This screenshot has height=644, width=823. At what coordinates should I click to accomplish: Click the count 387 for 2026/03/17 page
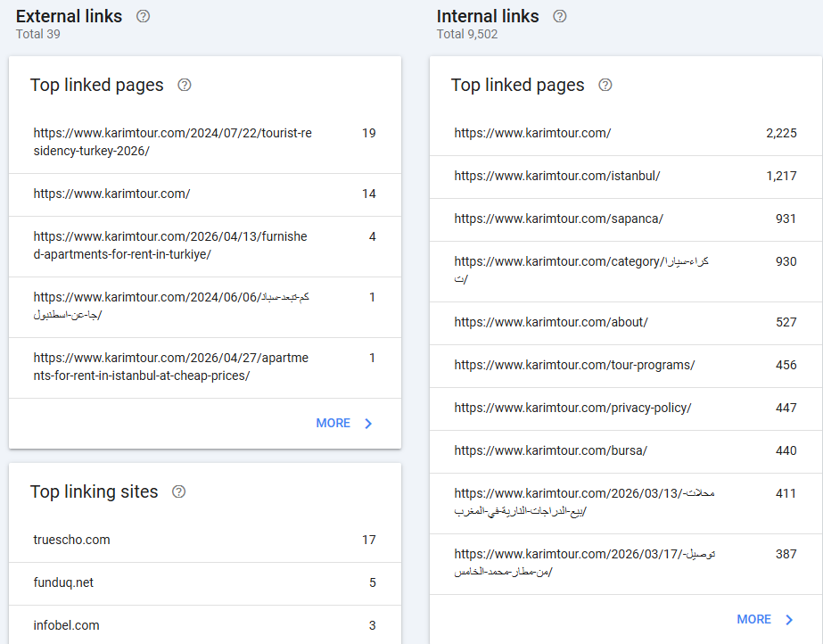click(786, 554)
